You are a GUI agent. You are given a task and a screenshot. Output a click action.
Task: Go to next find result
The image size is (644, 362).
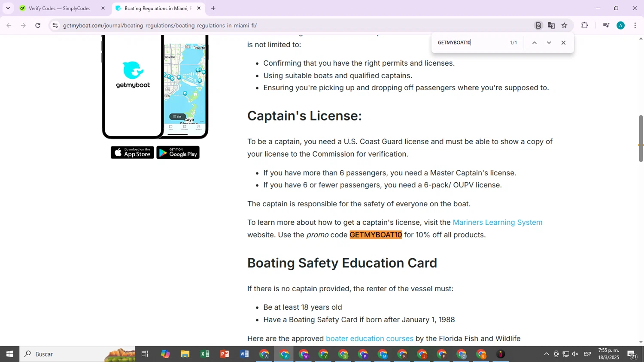coord(549,42)
